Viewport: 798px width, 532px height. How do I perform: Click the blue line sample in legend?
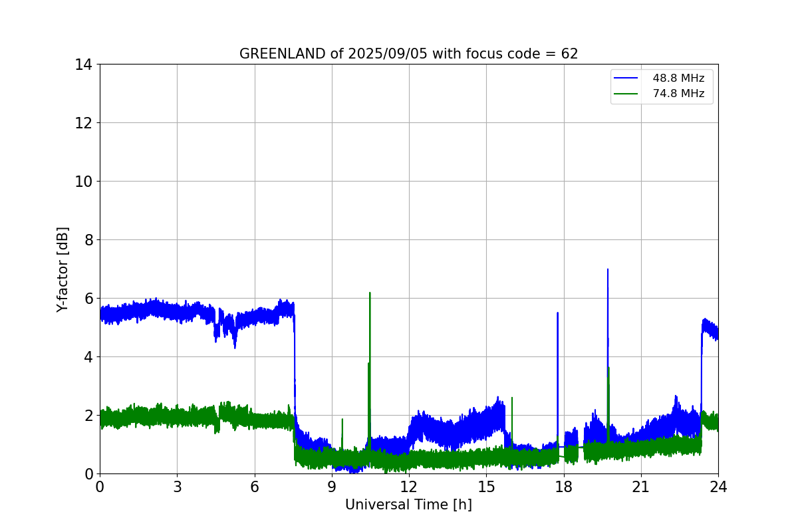(626, 78)
